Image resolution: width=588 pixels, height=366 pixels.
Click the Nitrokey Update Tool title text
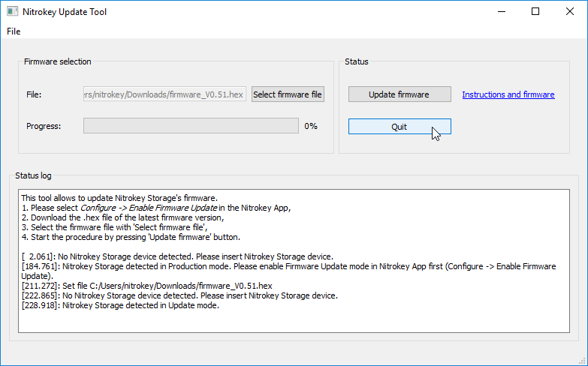click(x=65, y=12)
